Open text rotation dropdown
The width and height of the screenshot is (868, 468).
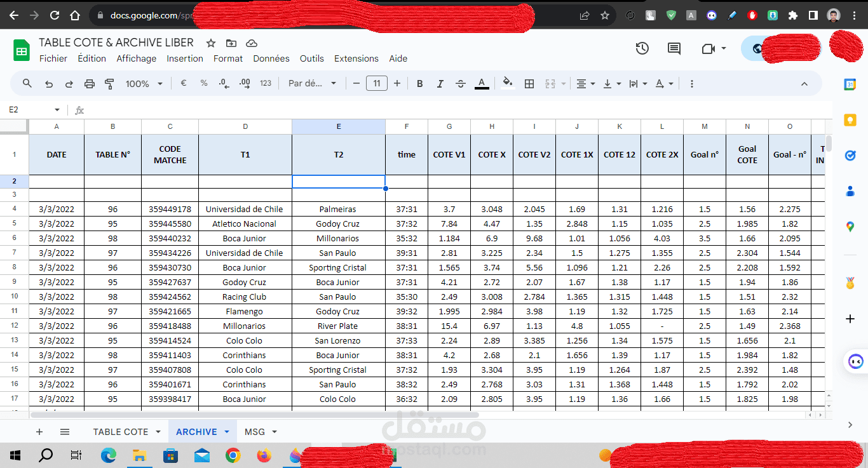tap(663, 83)
